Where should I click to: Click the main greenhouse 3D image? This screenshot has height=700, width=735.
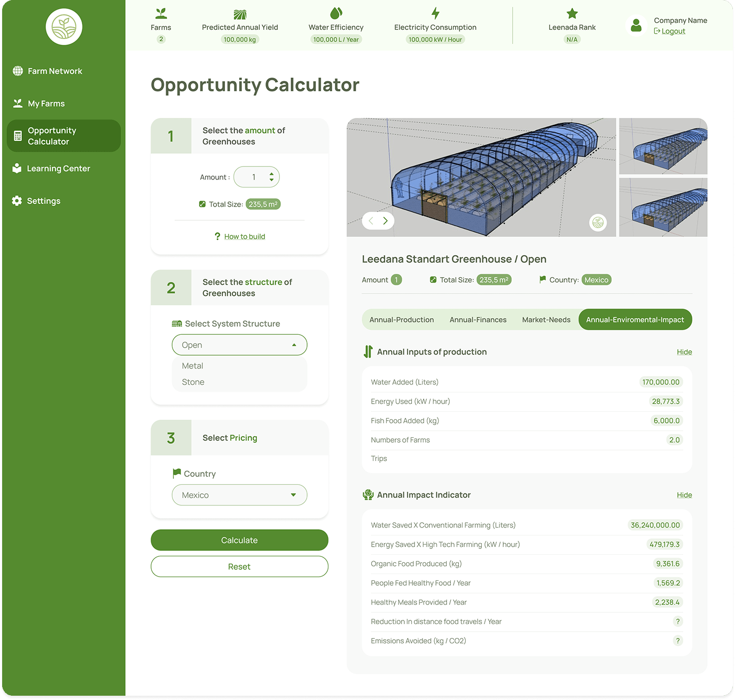481,177
